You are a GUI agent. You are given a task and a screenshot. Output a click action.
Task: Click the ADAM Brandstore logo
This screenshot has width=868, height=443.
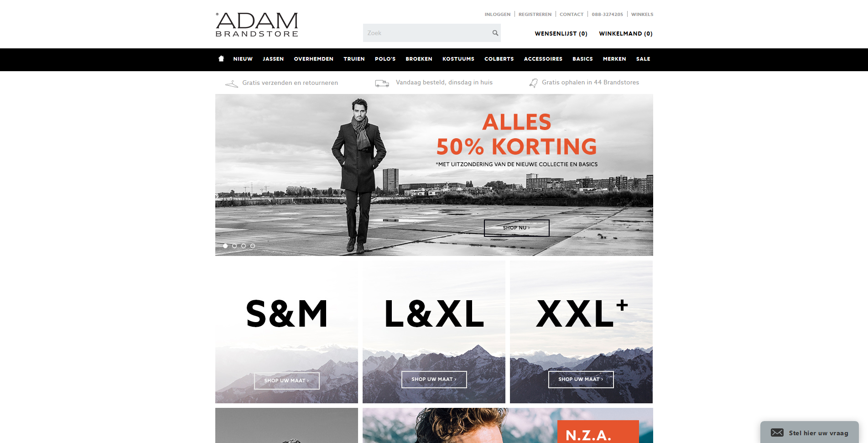click(257, 25)
